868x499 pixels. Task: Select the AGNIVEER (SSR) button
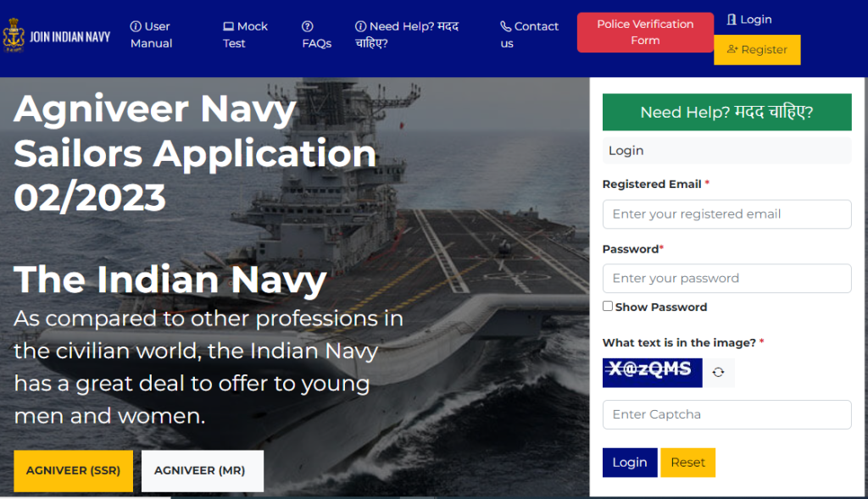click(x=73, y=471)
